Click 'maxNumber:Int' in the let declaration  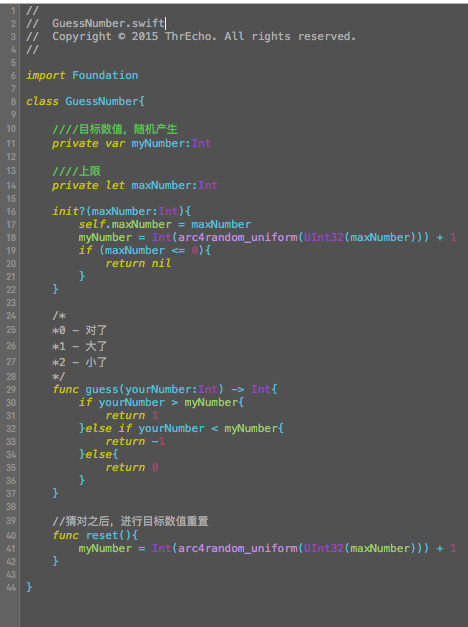click(174, 185)
